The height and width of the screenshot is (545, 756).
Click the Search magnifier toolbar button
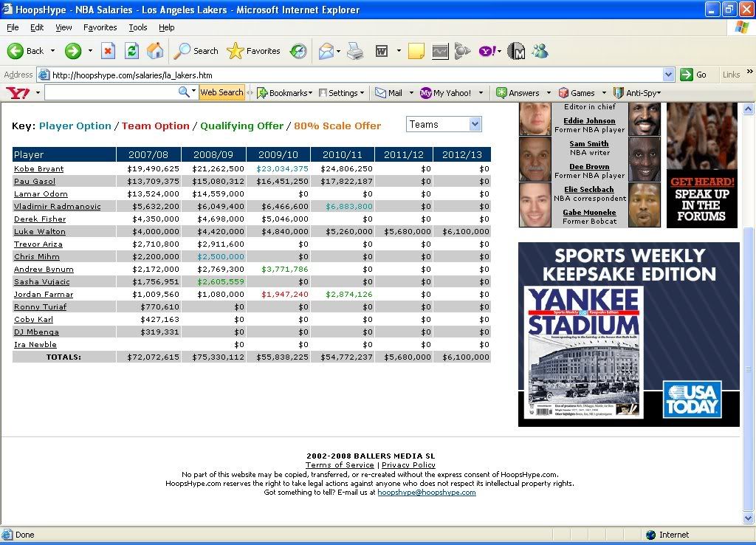(196, 51)
